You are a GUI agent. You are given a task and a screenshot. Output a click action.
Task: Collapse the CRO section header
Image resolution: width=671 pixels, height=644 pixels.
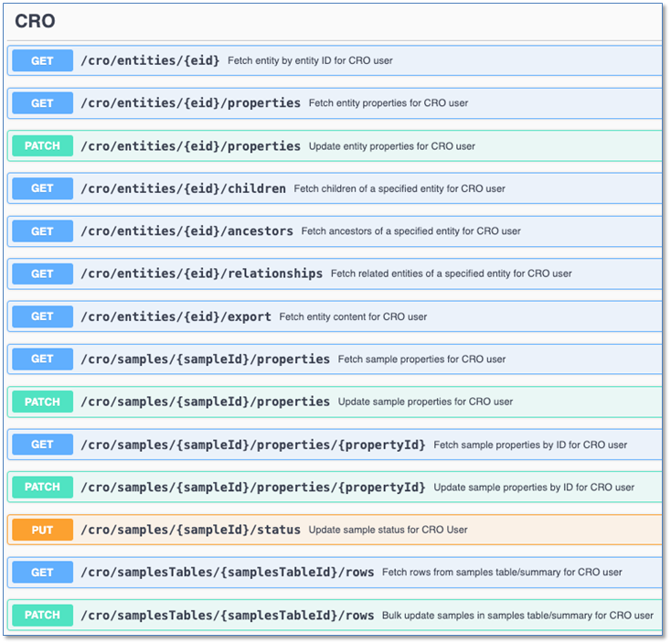coord(35,21)
